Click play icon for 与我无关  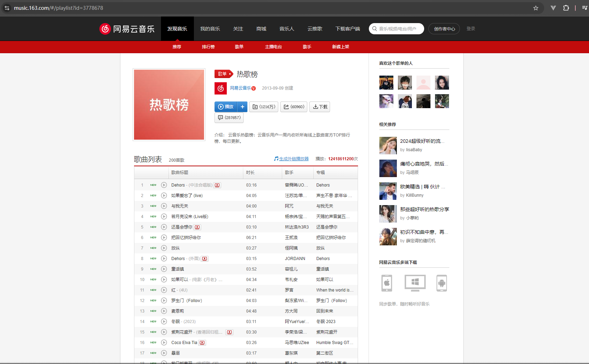(x=164, y=206)
